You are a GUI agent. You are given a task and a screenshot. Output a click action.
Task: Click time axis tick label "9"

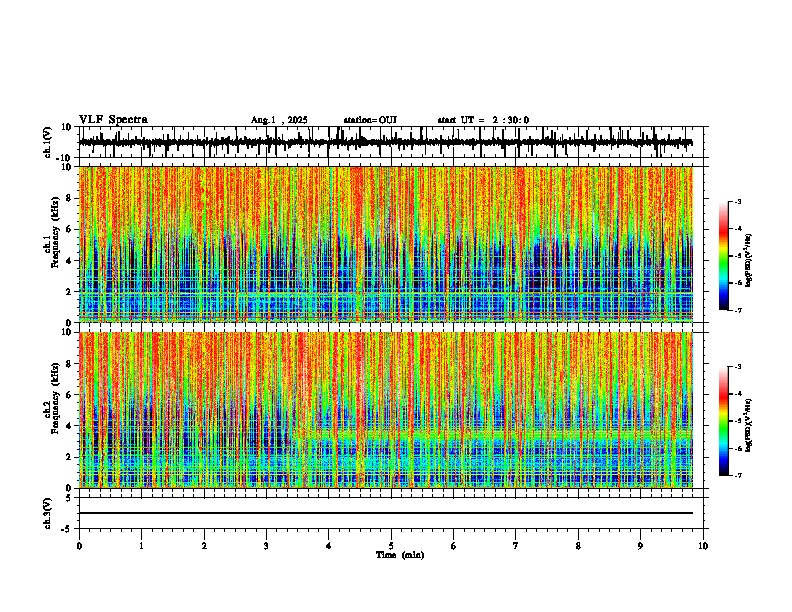[640, 546]
